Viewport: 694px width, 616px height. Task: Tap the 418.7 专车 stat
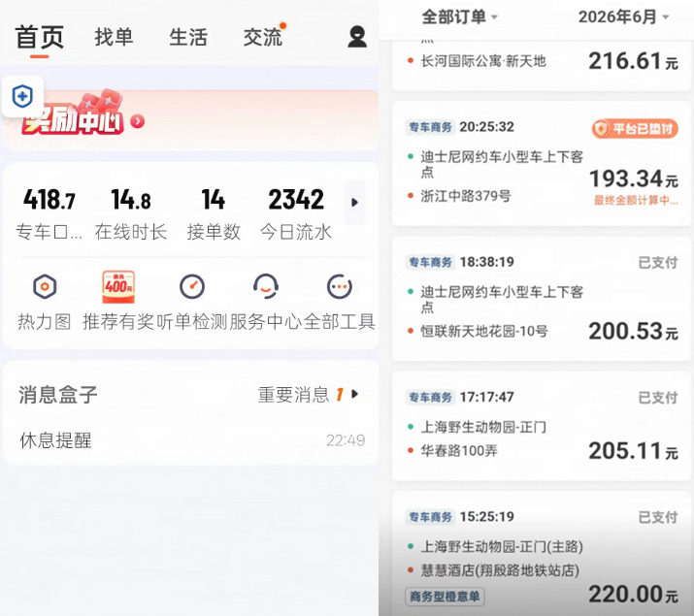point(50,214)
